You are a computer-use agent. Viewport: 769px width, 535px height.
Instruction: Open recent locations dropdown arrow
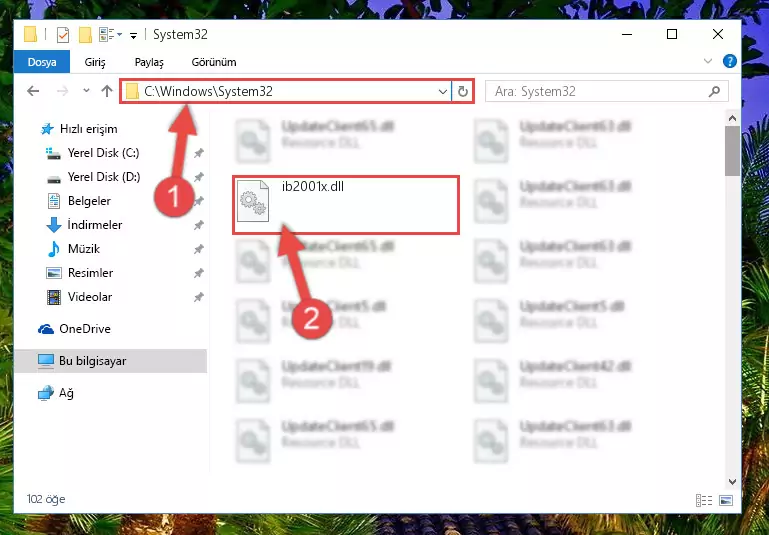[x=86, y=91]
